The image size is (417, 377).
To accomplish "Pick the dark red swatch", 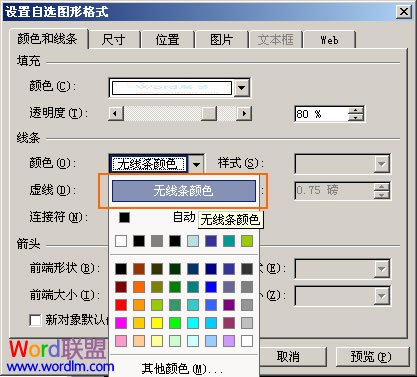I will pyautogui.click(x=121, y=287).
